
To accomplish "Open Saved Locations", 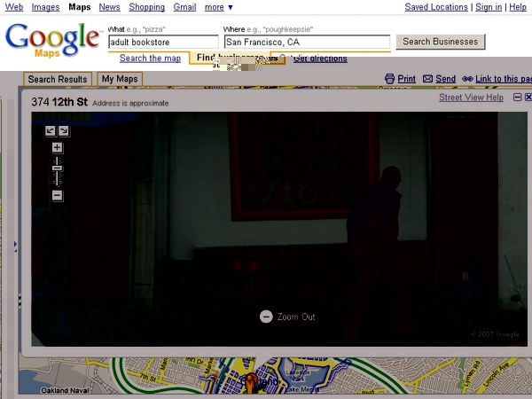I will (436, 7).
